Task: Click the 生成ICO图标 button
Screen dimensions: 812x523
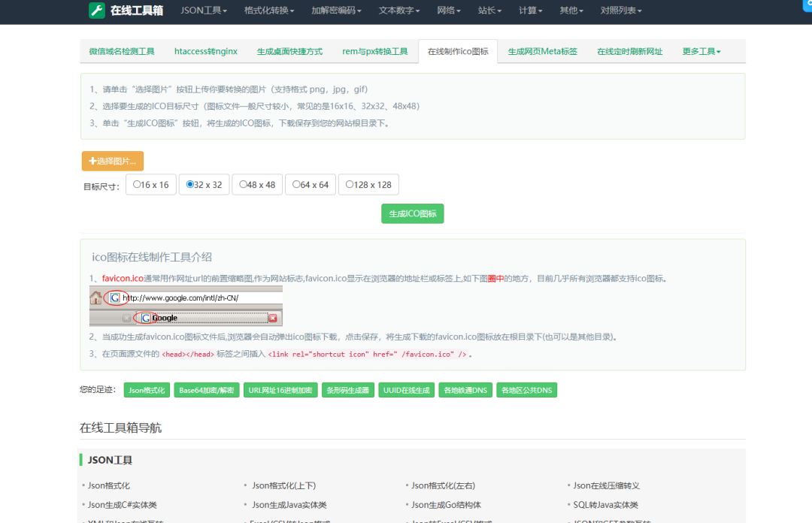Action: coord(412,213)
